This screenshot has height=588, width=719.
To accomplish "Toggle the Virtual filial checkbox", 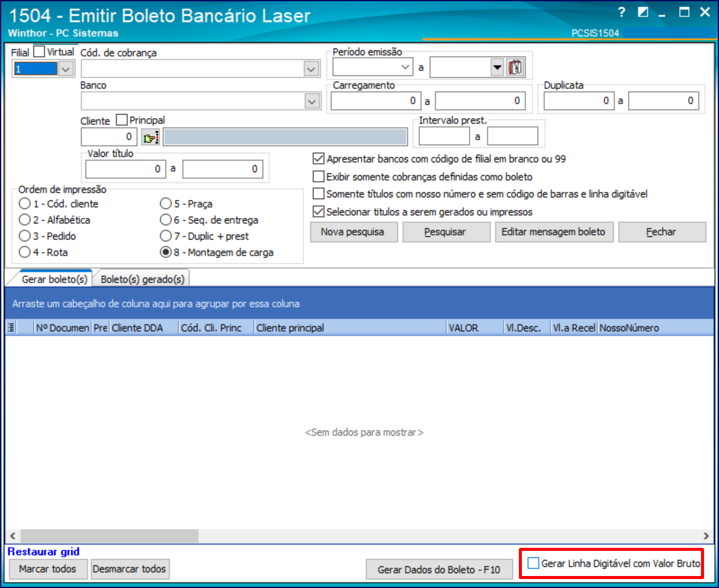I will [39, 52].
